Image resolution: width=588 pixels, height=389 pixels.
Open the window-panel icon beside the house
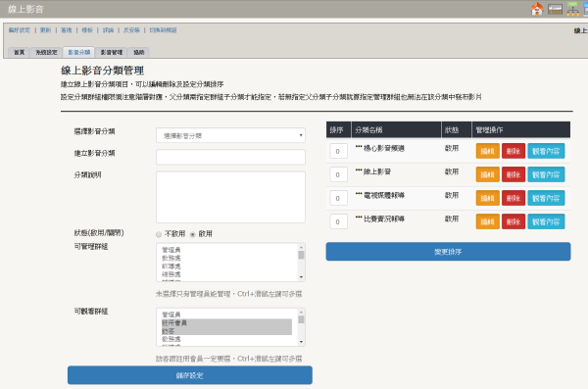(x=555, y=9)
